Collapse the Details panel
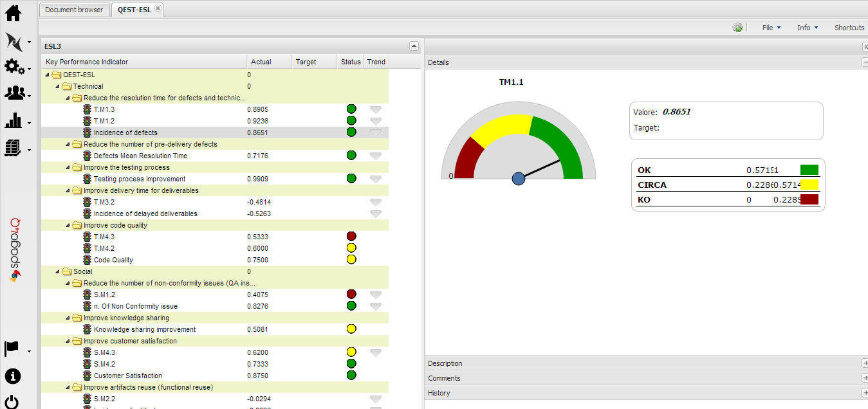The image size is (868, 409). [x=865, y=62]
